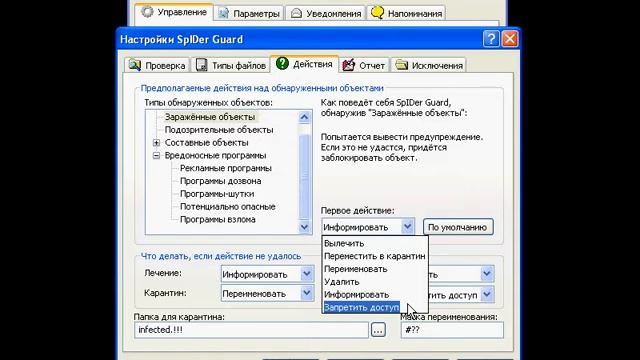Select Программы дозвона in the tree

click(220, 181)
